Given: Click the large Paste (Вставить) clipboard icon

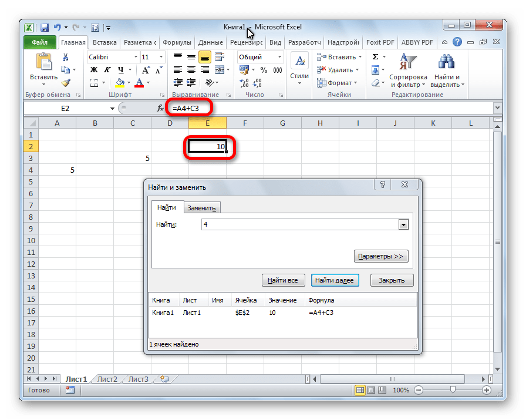Looking at the screenshot, I should click(43, 62).
